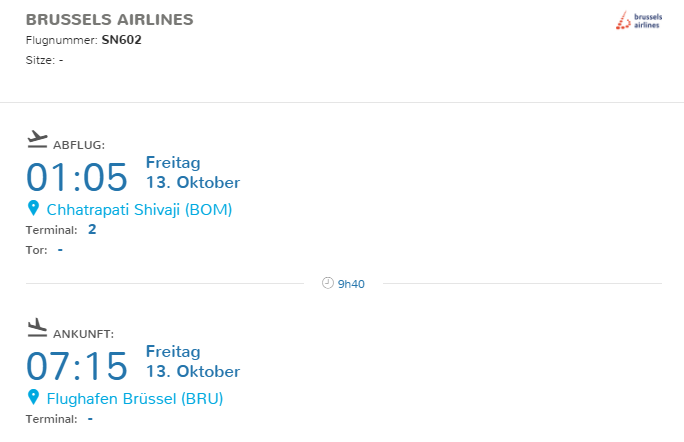The height and width of the screenshot is (442, 684).
Task: Click the clock icon next to 9h40
Action: click(327, 283)
